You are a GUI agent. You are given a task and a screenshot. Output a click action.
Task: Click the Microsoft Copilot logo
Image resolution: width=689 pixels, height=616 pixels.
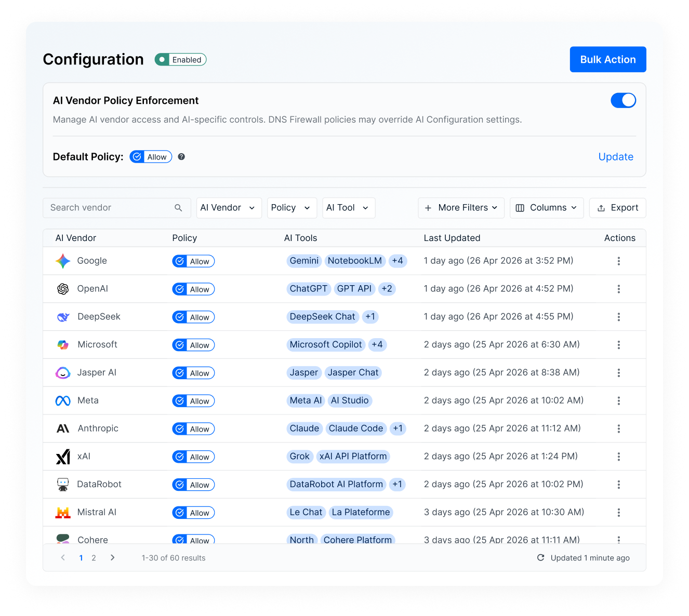coord(63,345)
